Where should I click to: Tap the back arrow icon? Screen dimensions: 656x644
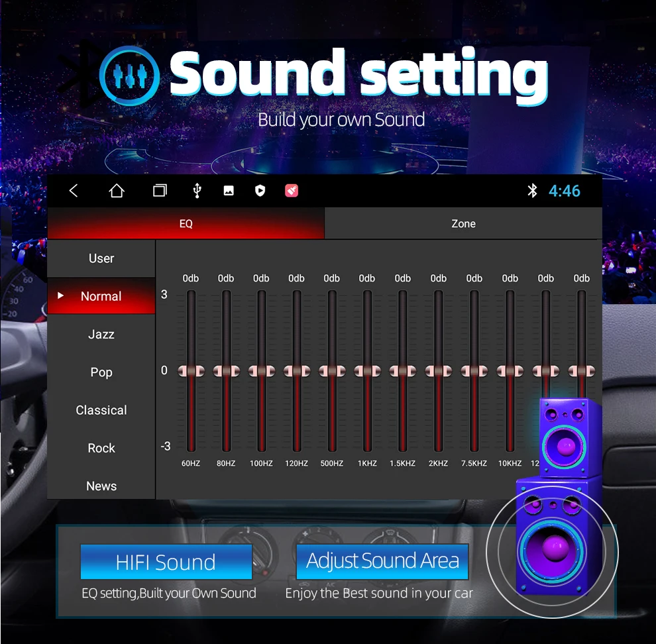click(x=74, y=191)
